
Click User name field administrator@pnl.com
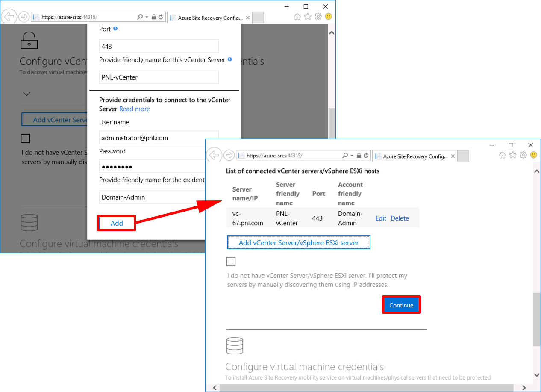coord(159,138)
